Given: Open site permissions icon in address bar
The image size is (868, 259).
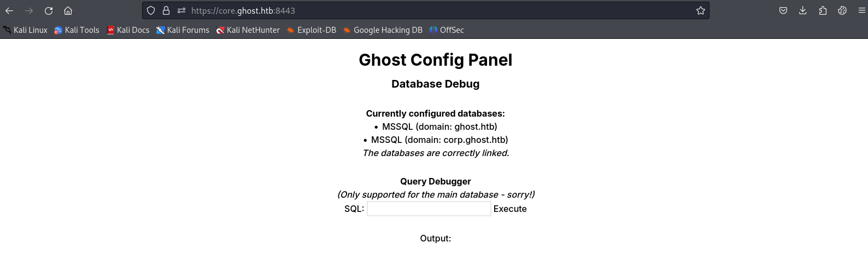Looking at the screenshot, I should (x=181, y=10).
